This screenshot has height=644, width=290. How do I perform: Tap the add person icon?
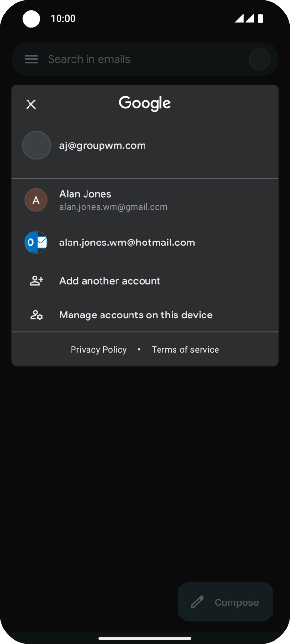[37, 281]
